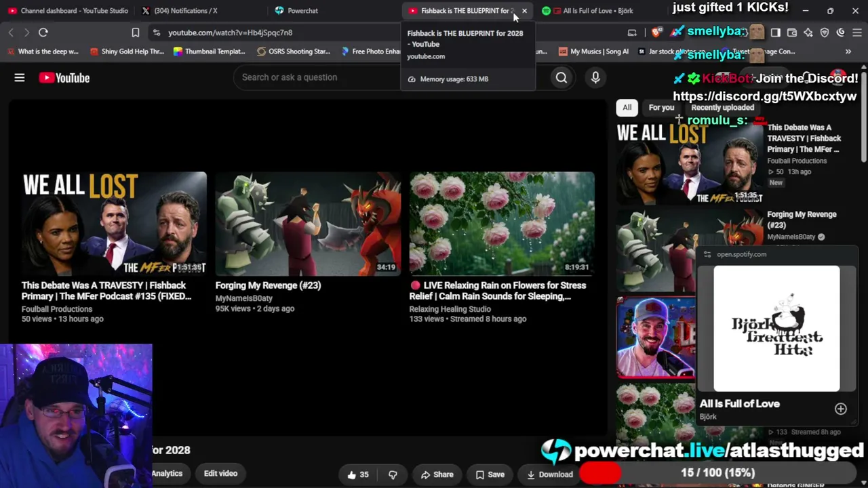Go to the YouTube home logo
Viewport: 868px width, 488px height.
64,78
